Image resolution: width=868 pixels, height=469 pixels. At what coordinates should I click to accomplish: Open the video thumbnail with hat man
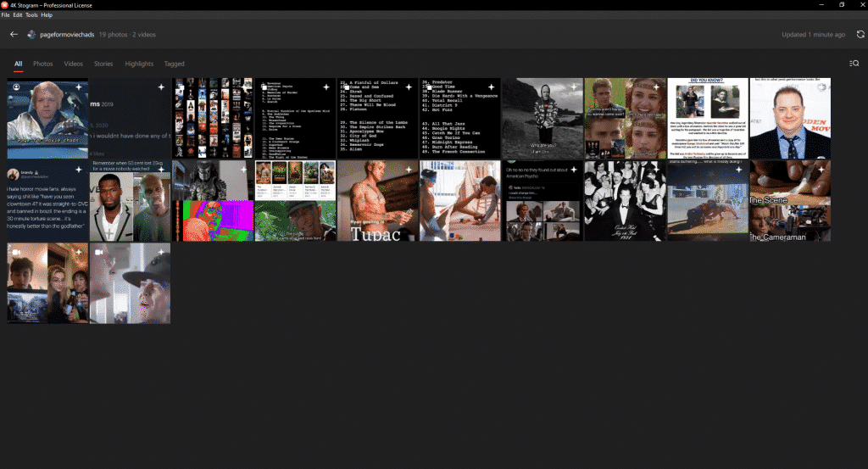(130, 283)
